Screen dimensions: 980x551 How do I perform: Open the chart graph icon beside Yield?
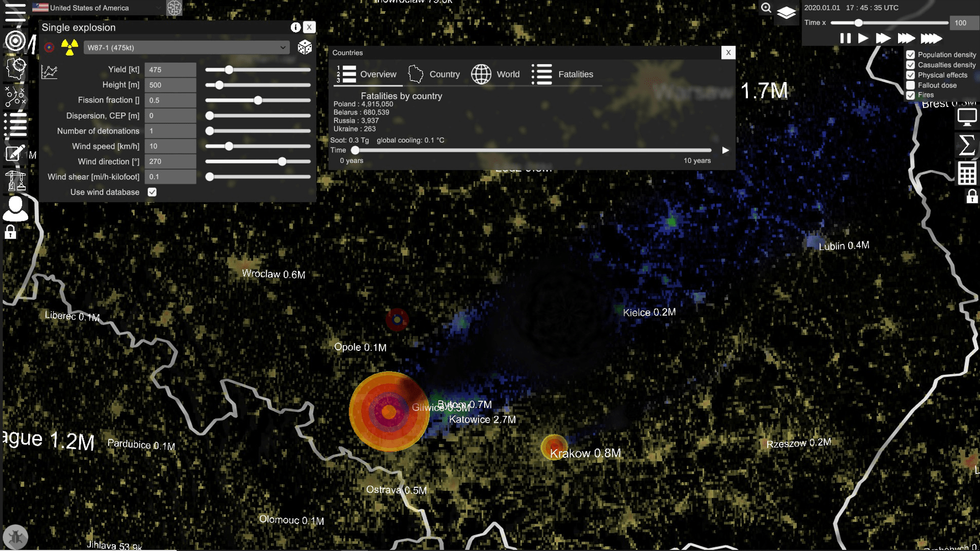pos(49,72)
